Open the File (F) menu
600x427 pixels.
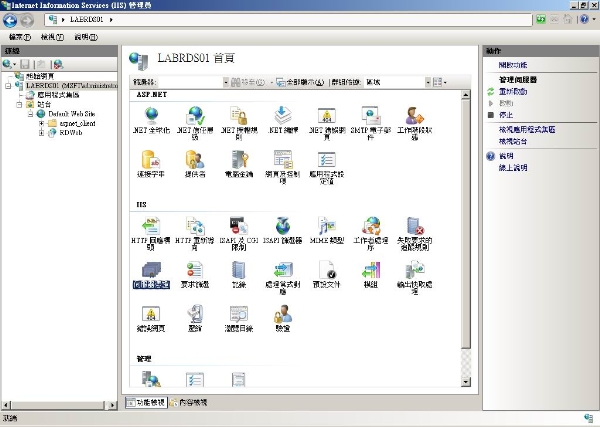pos(20,37)
